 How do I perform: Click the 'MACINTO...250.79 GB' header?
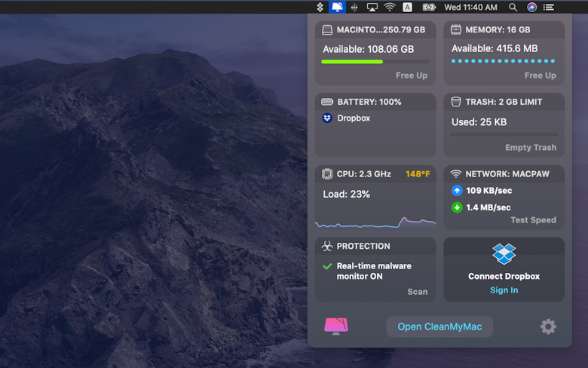pos(381,30)
